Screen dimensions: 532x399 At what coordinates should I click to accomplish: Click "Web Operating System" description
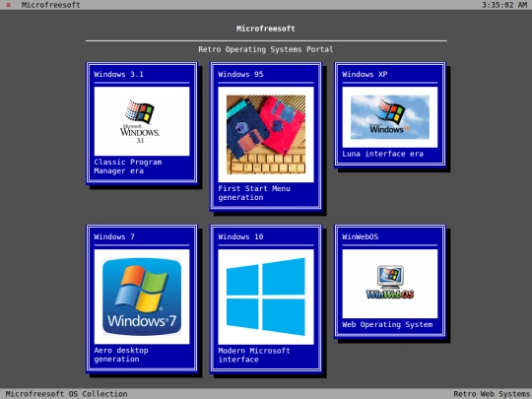pos(387,325)
